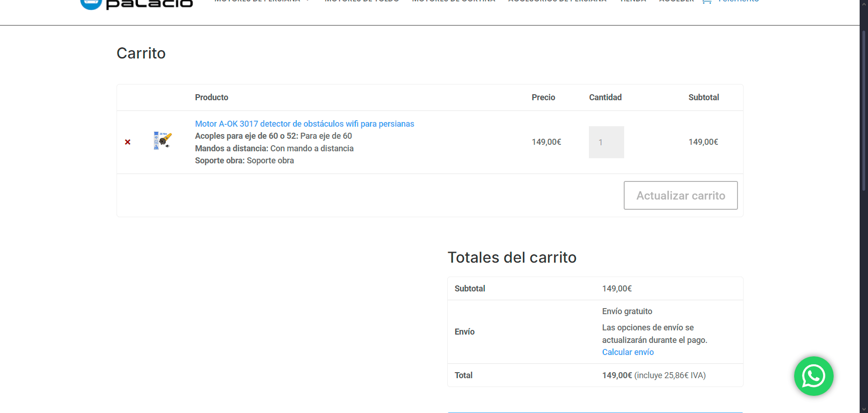Click the page vertical scrollbar thumb
The width and height of the screenshot is (868, 413).
[x=864, y=110]
